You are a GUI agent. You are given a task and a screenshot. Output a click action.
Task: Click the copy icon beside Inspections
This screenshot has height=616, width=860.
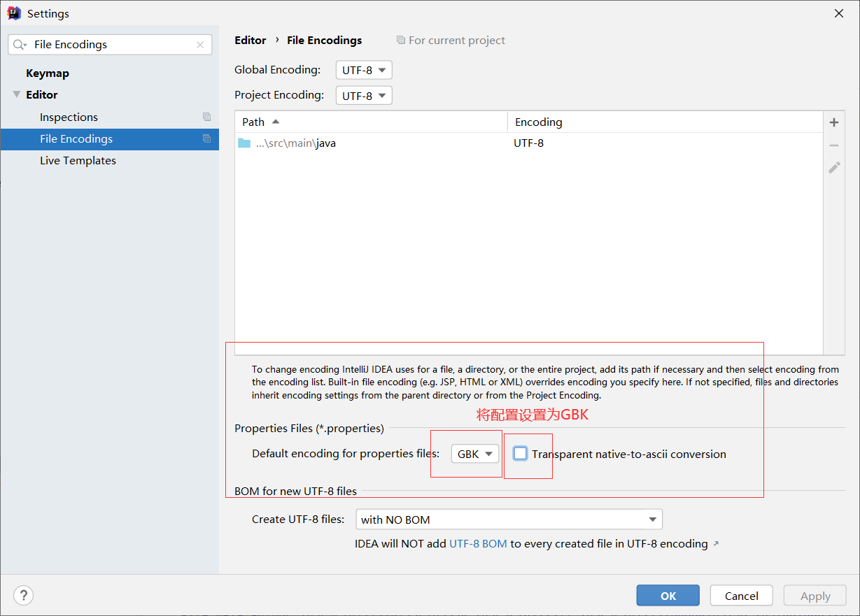coord(206,117)
